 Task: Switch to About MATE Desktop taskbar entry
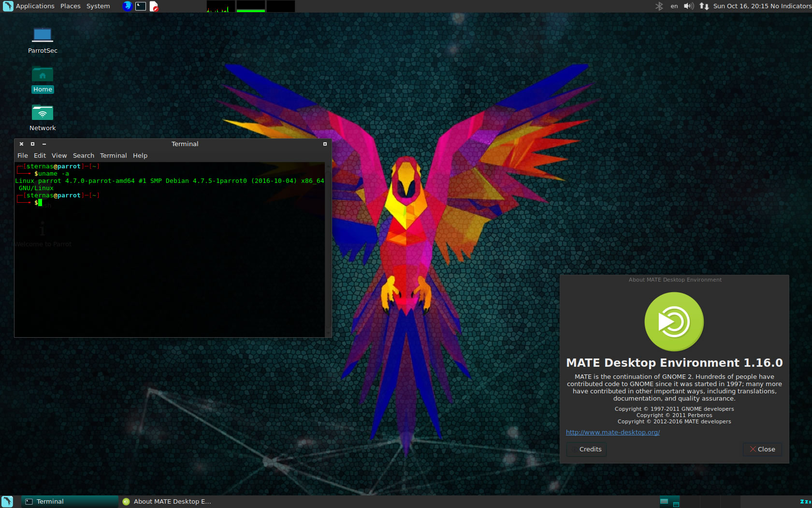click(x=167, y=501)
